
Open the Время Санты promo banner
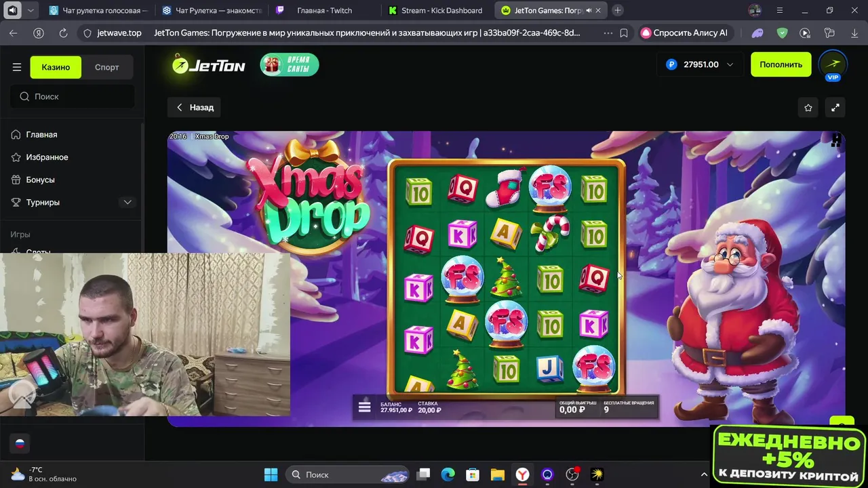tap(290, 64)
